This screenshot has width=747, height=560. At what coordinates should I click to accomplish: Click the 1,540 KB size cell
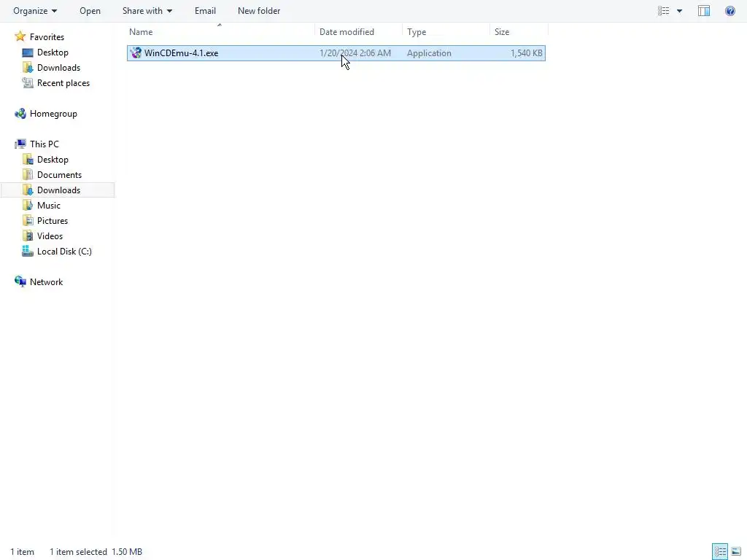pyautogui.click(x=527, y=52)
